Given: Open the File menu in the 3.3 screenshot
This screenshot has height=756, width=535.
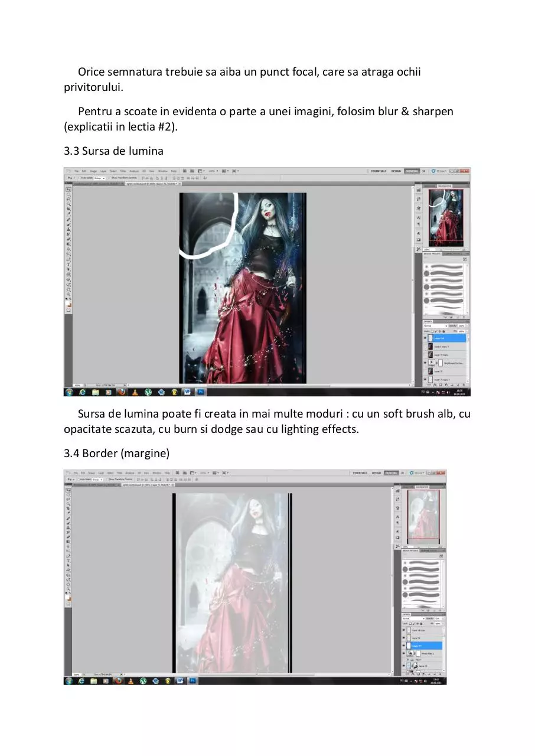Looking at the screenshot, I should [x=77, y=171].
